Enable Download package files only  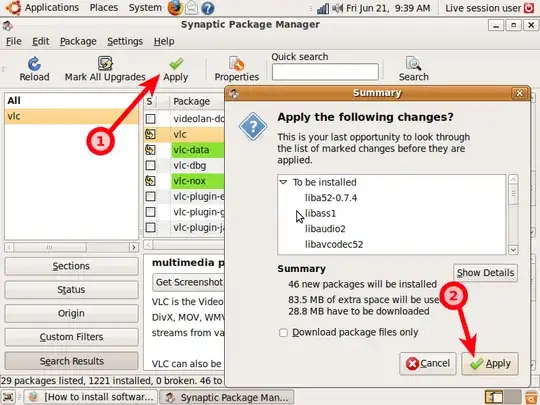coord(283,333)
